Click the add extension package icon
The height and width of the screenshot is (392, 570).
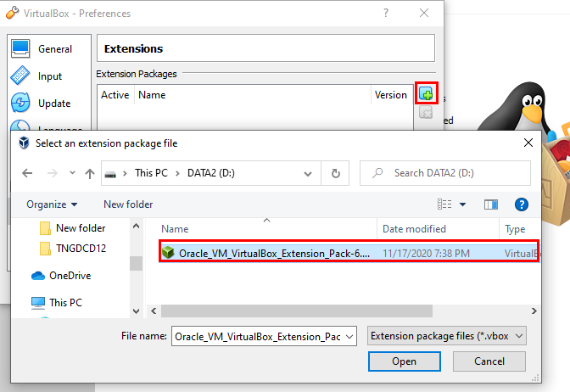(x=427, y=94)
